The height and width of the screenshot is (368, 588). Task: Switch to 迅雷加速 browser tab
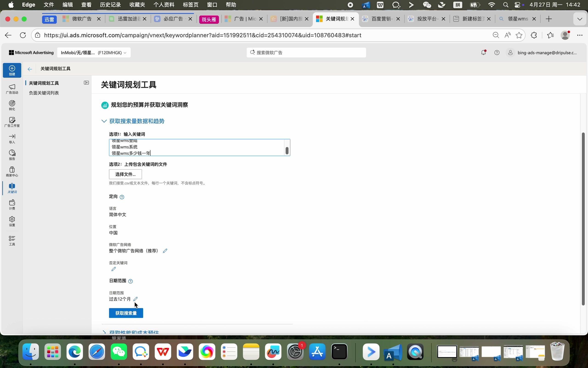tap(128, 19)
